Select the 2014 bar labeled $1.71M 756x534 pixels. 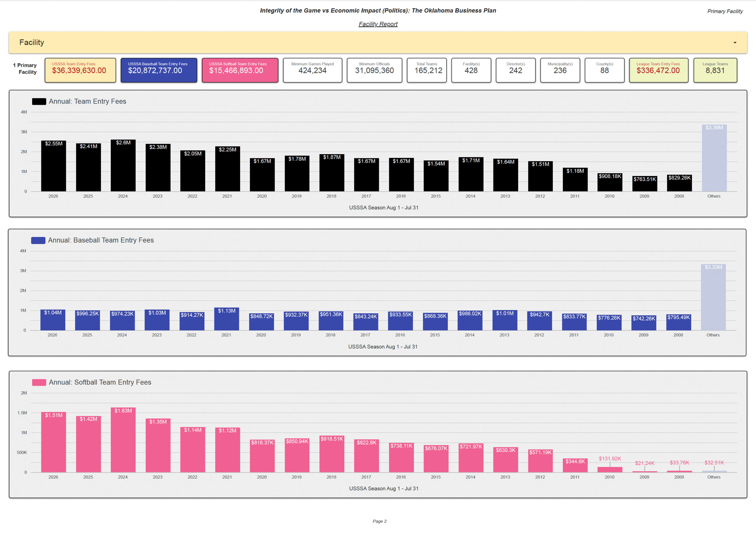point(471,174)
